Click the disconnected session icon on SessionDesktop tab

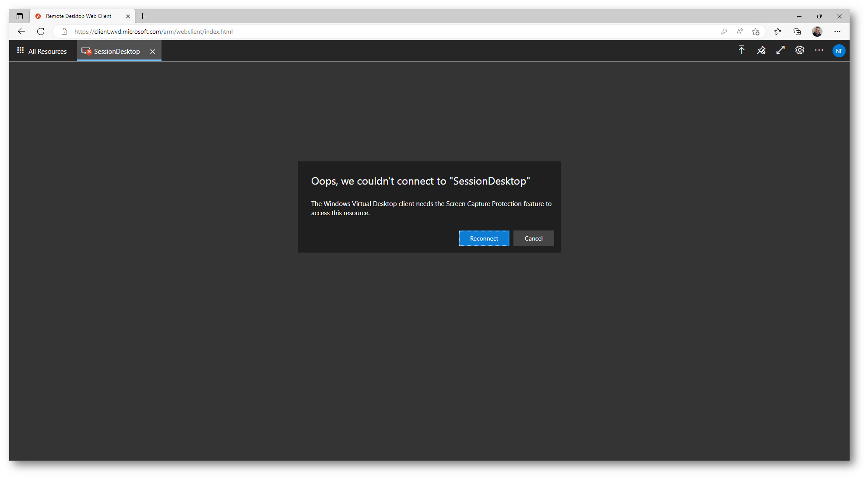[87, 51]
